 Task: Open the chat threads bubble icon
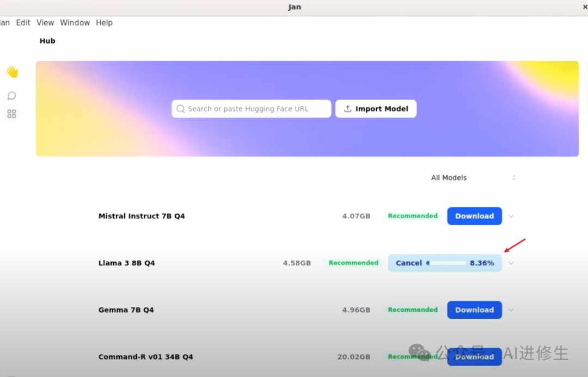[11, 96]
